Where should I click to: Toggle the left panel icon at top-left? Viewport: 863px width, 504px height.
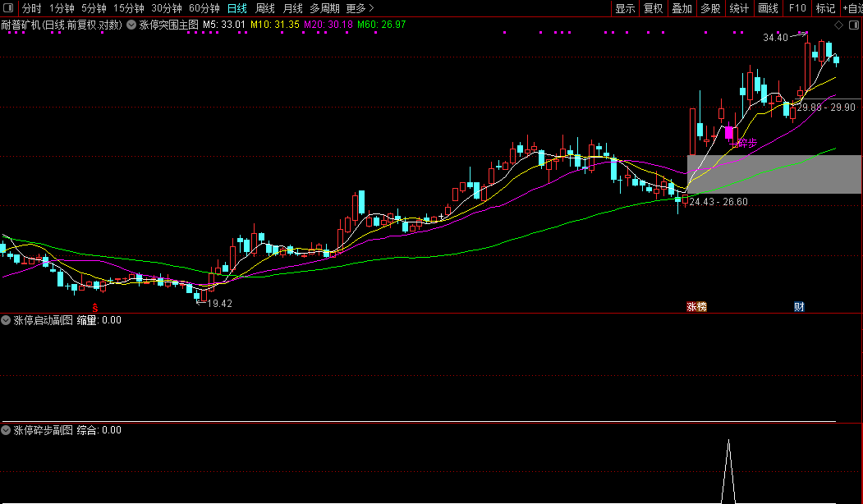click(x=8, y=7)
